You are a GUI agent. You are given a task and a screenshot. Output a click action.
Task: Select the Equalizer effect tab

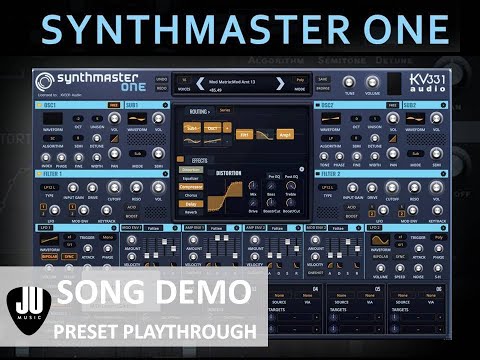click(x=191, y=178)
